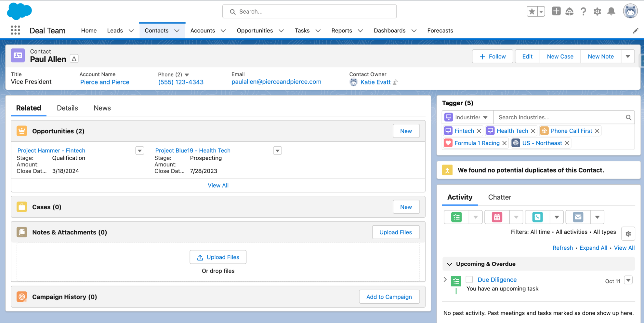Click the Search Industries input field
The width and height of the screenshot is (644, 323).
(x=560, y=117)
